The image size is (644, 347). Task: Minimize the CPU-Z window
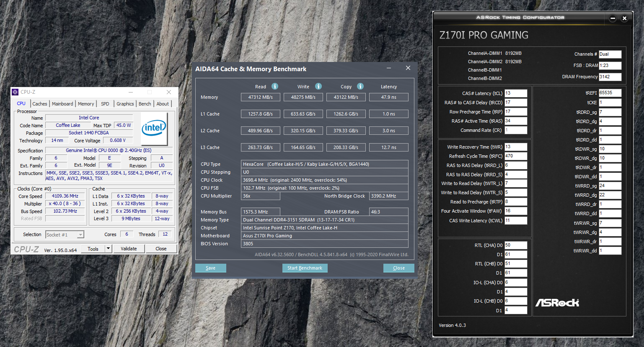pos(131,92)
